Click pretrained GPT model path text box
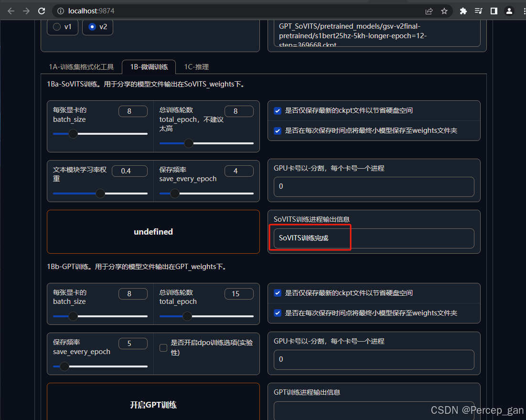This screenshot has width=526, height=420. 377,33
